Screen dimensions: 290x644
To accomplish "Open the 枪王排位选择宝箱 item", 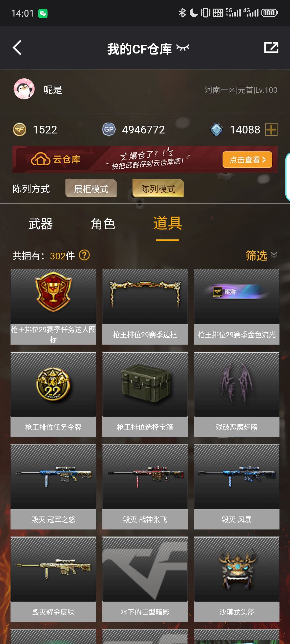I will click(145, 394).
